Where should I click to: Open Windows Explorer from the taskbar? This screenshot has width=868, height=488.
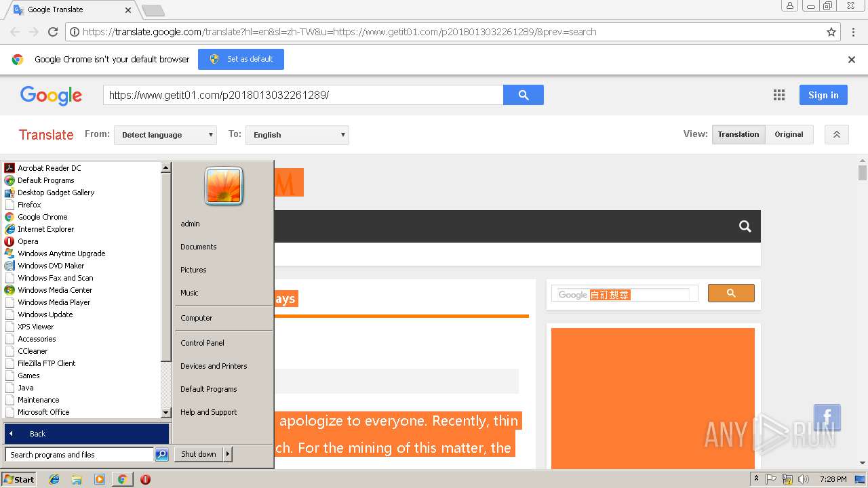click(77, 479)
